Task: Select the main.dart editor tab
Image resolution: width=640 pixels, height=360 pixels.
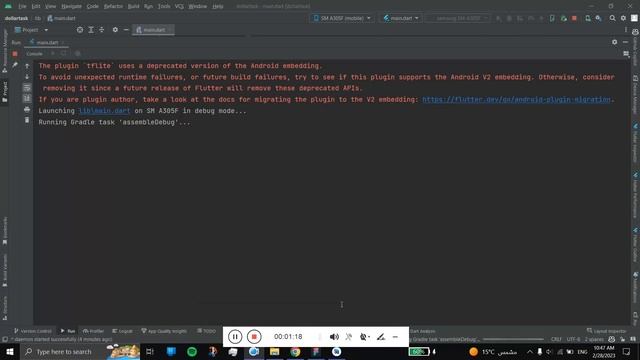Action: click(x=153, y=30)
